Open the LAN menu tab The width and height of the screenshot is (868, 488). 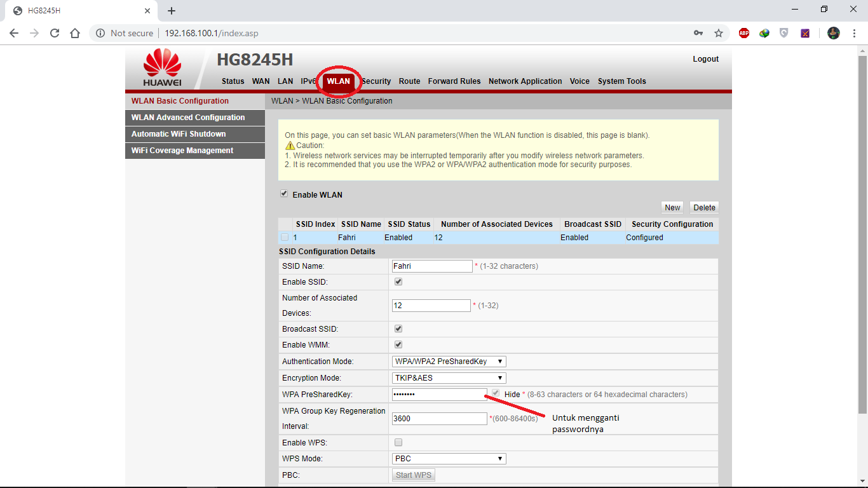(285, 81)
